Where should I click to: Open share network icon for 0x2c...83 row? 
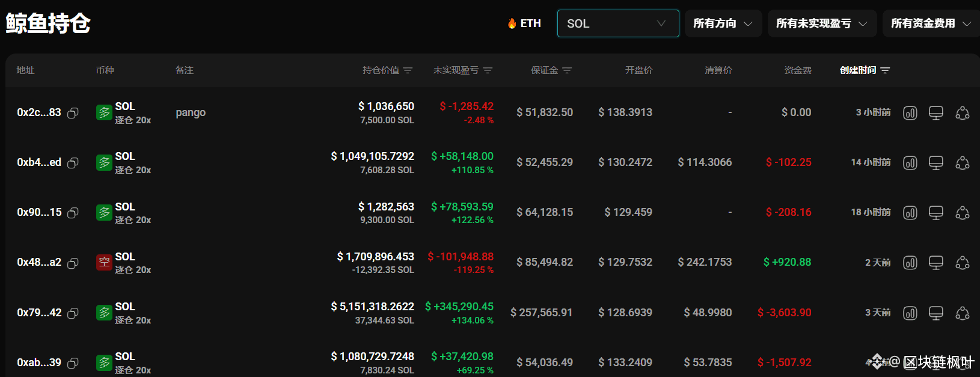pos(962,113)
